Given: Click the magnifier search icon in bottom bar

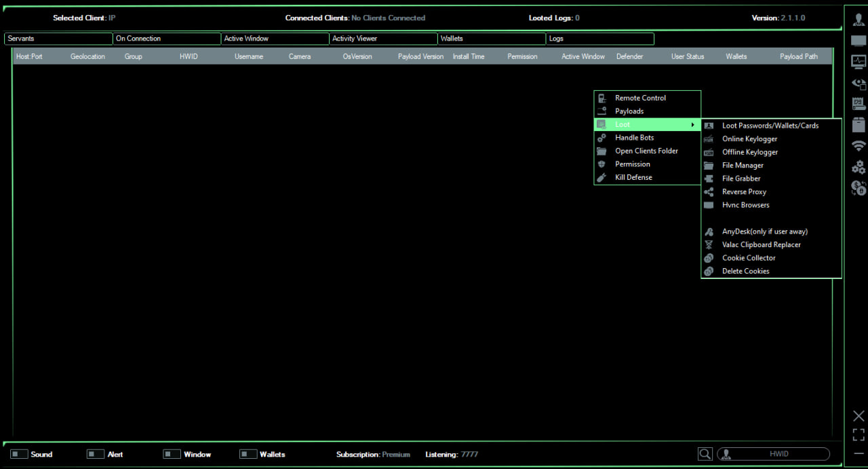Looking at the screenshot, I should coord(705,454).
